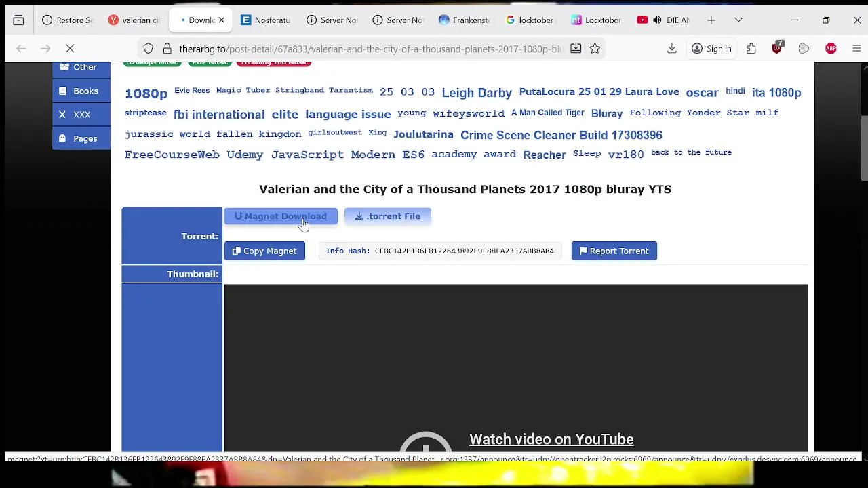The width and height of the screenshot is (868, 488).
Task: Download the .torrent File
Action: pos(388,216)
